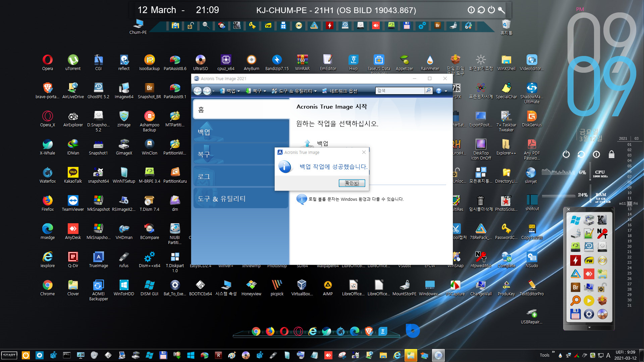Click the taskbar clock showing 2021-03-12
Screen dimensions: 644x362
click(626, 355)
